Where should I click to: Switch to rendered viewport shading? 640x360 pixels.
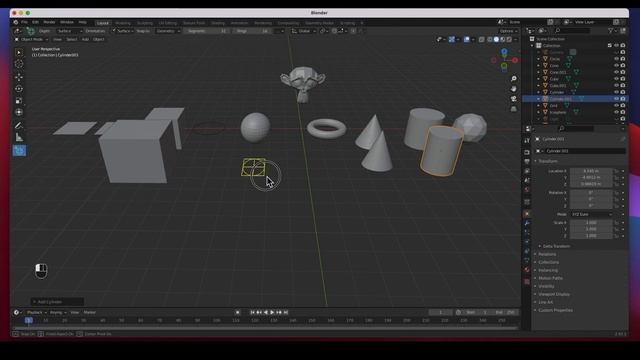(x=509, y=40)
